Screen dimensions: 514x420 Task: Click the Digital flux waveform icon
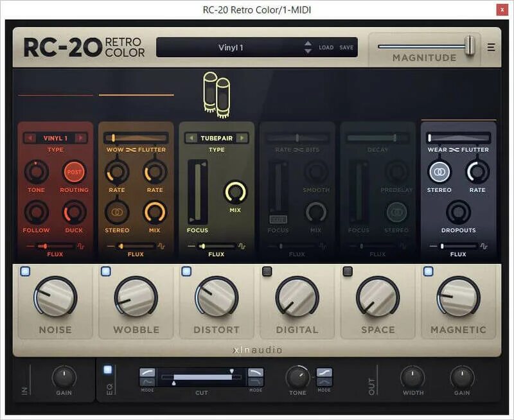tap(323, 246)
